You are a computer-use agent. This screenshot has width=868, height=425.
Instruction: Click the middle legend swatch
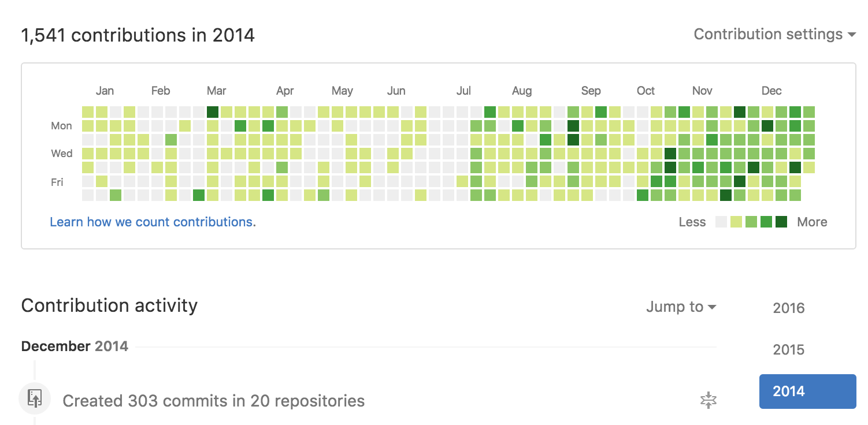coord(751,222)
